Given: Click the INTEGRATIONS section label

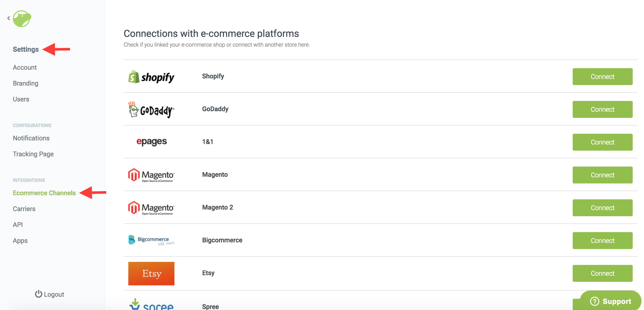Looking at the screenshot, I should click(x=29, y=180).
